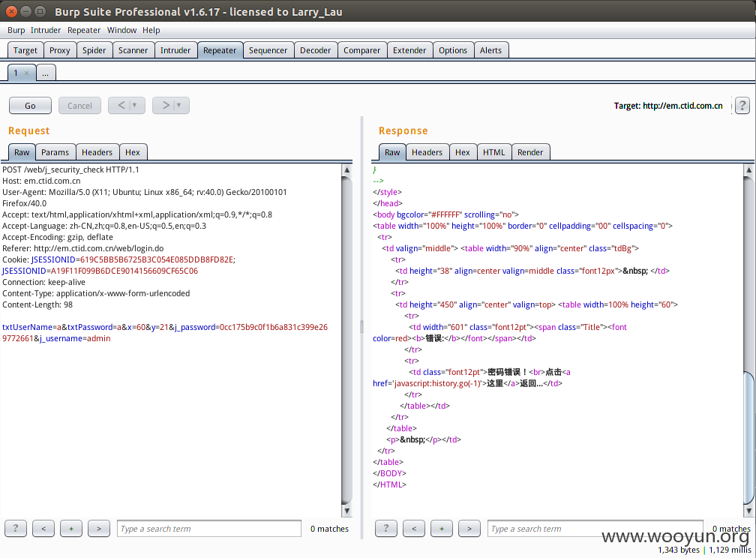
Task: Click the Target: http://em.ctid.com.cn label
Action: click(x=668, y=106)
